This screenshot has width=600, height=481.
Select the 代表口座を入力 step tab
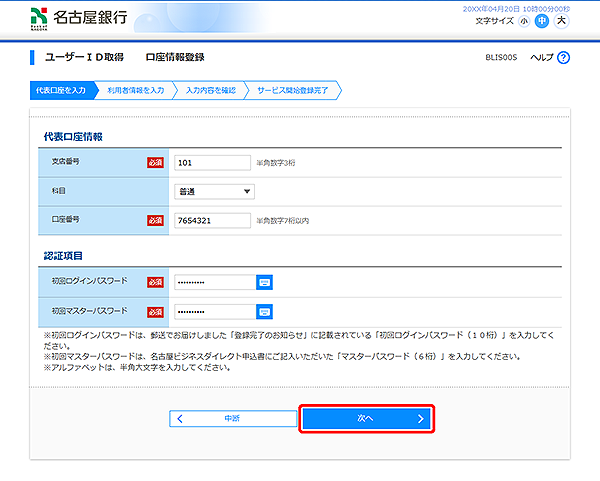click(61, 91)
